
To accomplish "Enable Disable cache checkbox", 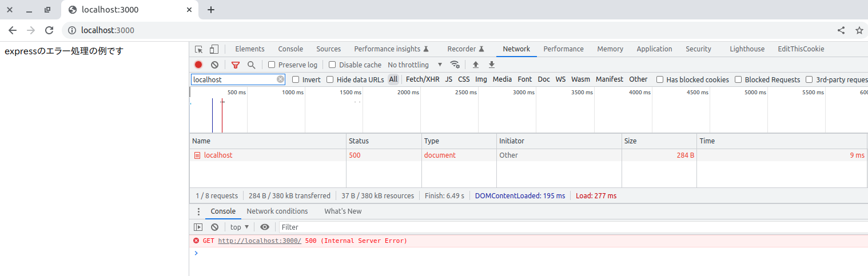I will (x=332, y=65).
